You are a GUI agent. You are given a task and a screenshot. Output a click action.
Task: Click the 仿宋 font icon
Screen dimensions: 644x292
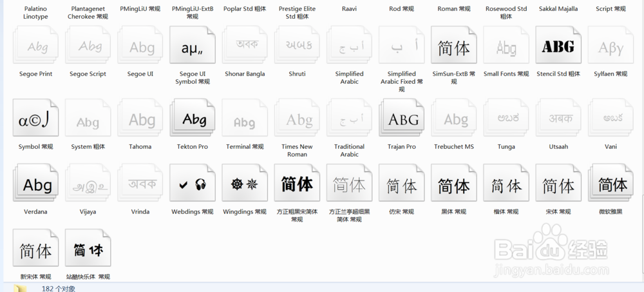402,182
